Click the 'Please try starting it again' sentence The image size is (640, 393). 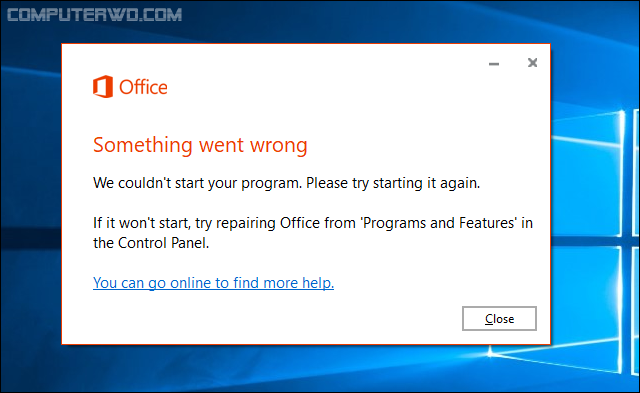coord(393,183)
